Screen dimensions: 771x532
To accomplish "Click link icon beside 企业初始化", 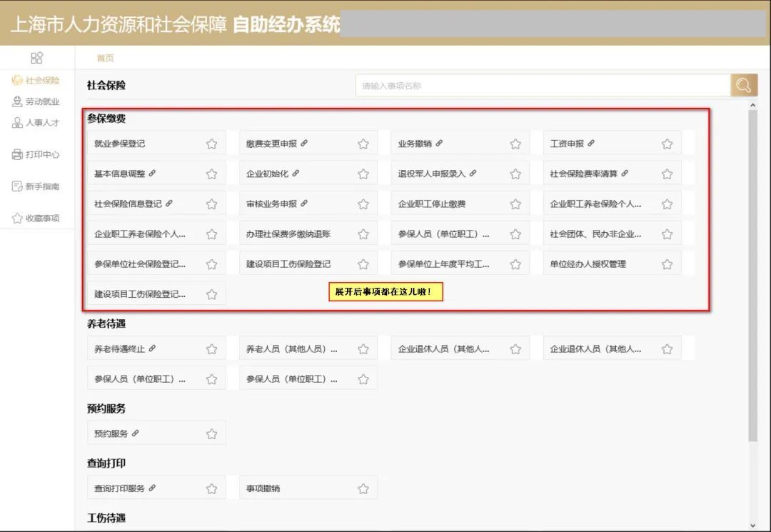I will tap(296, 173).
